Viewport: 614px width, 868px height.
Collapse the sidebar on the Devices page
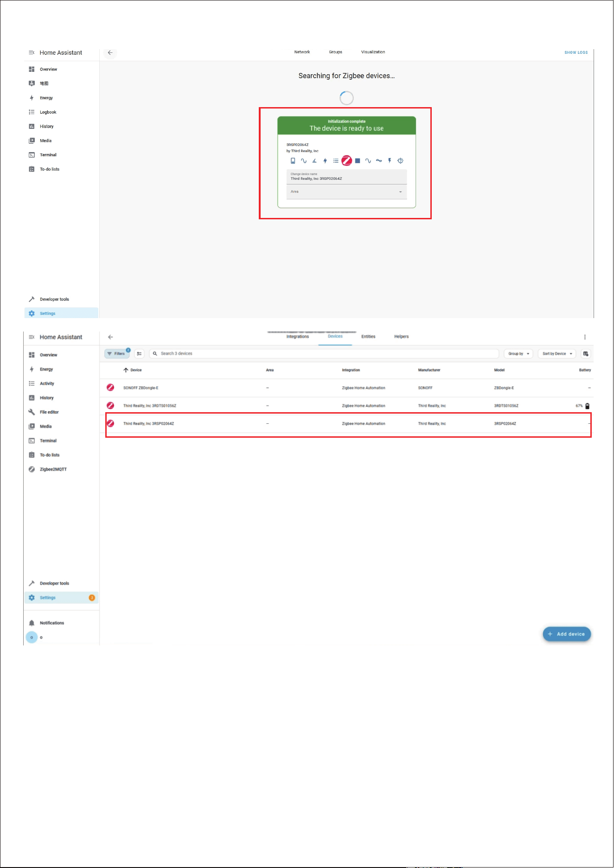coord(32,337)
